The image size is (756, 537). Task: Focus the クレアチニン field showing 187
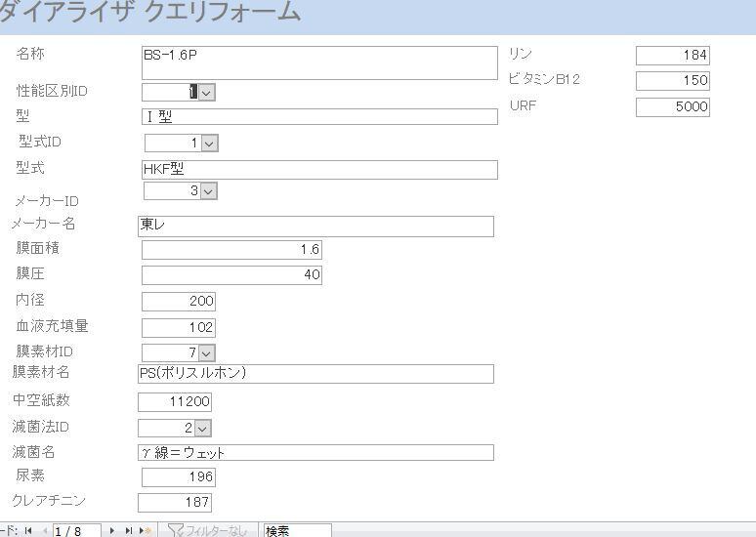[x=175, y=503]
